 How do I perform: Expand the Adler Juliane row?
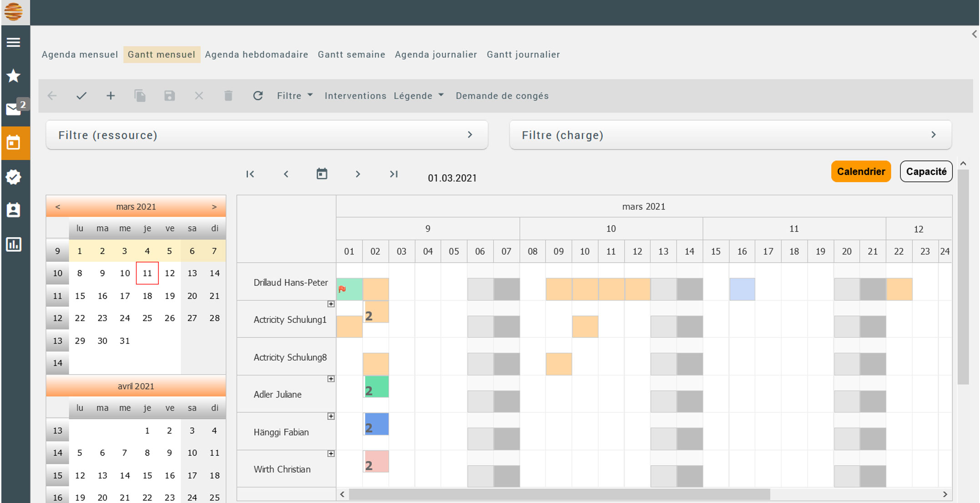click(x=331, y=379)
